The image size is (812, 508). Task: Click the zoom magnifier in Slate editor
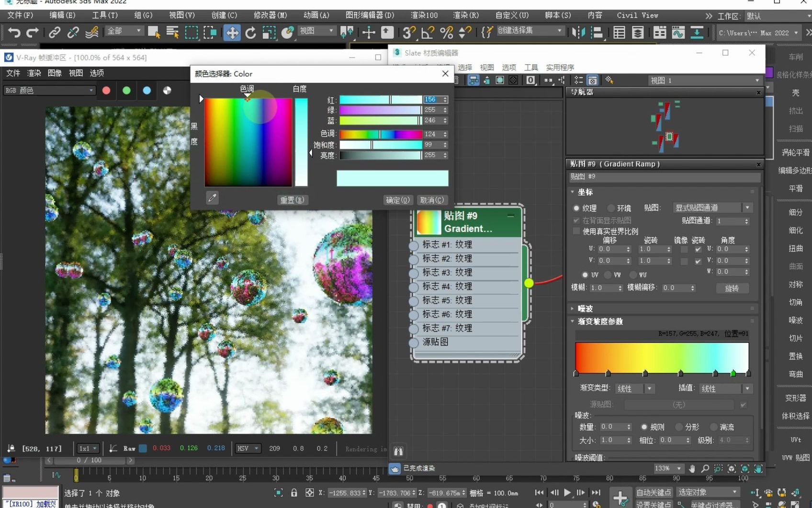pyautogui.click(x=705, y=469)
